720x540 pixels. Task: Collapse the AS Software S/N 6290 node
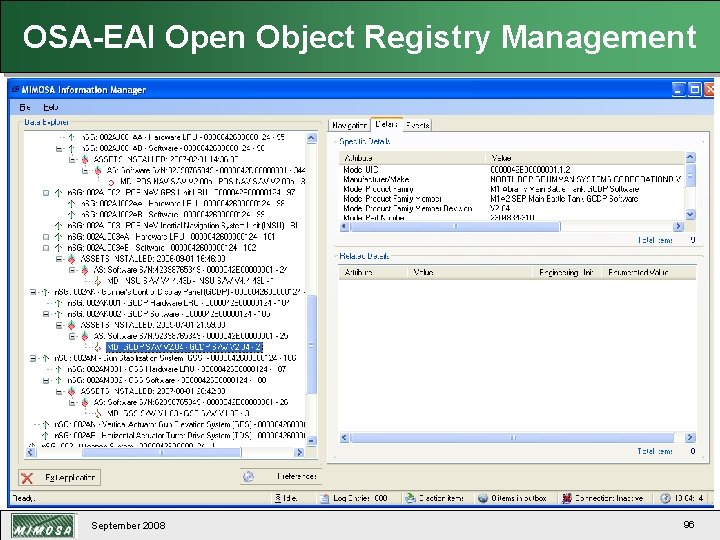coord(72,402)
